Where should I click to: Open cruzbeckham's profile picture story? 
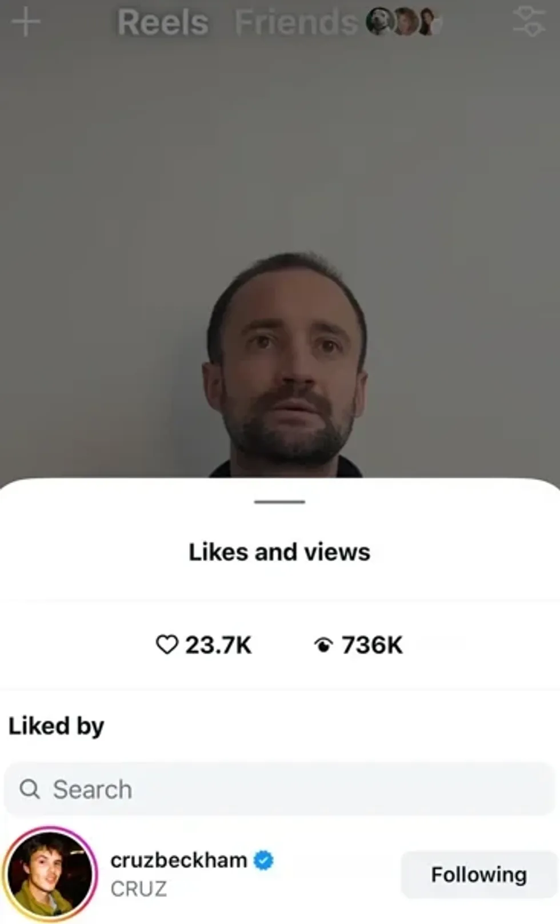(50, 874)
